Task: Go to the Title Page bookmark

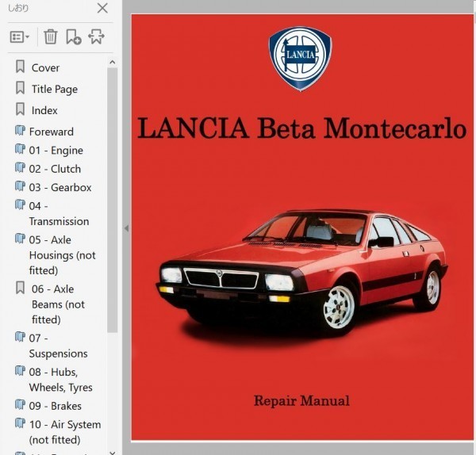Action: tap(55, 89)
